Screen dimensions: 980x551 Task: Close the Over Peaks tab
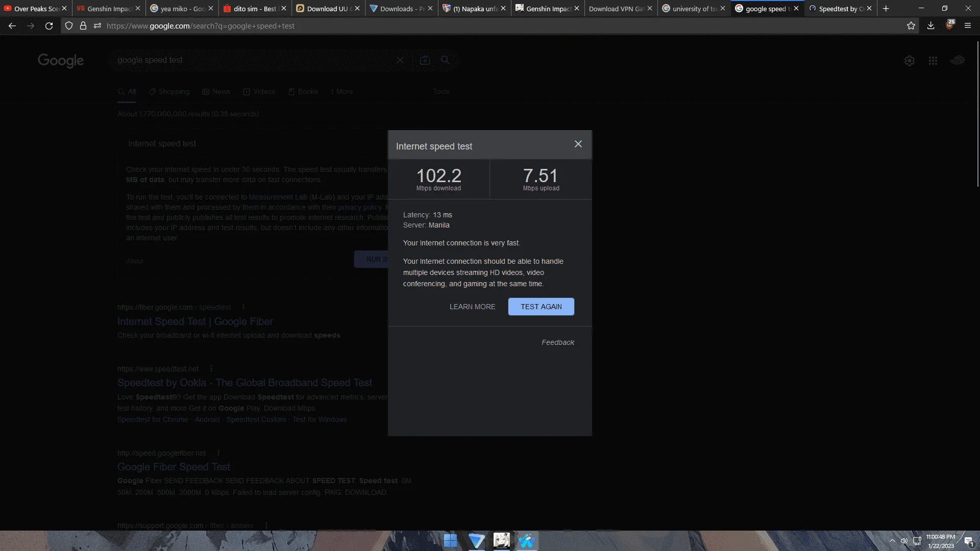[x=64, y=9]
